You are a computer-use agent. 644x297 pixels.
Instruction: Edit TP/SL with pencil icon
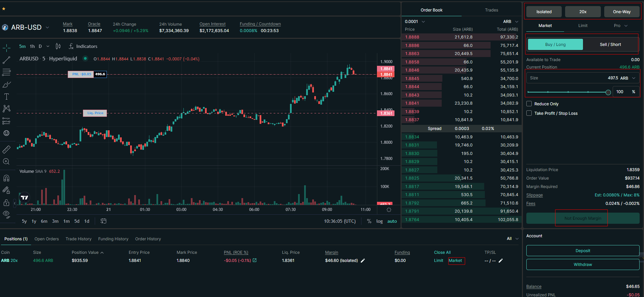[501, 261]
